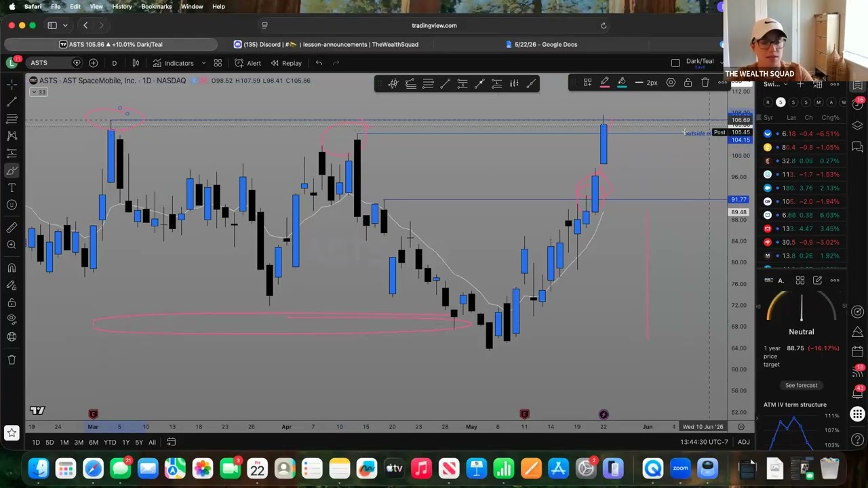The width and height of the screenshot is (868, 488).
Task: Toggle magnet mode in drawing sidebar
Action: 12,268
